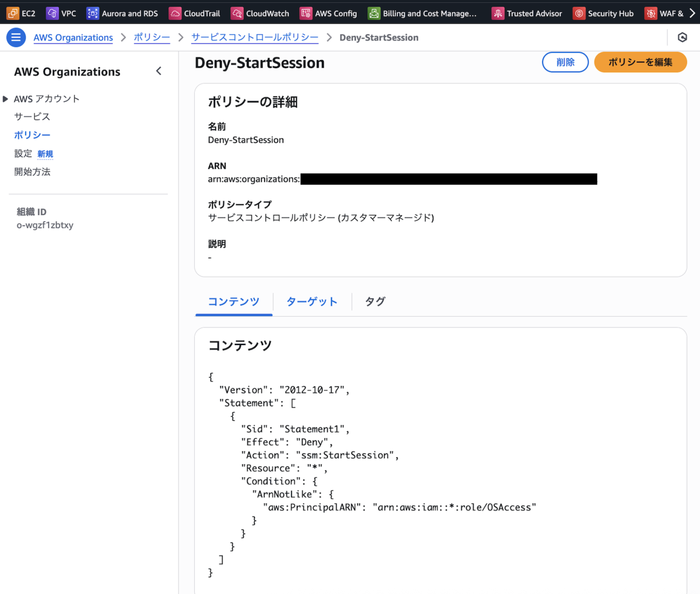Click the "Sid": "Statement1" line
Viewport: 700px width, 594px height.
[295, 429]
